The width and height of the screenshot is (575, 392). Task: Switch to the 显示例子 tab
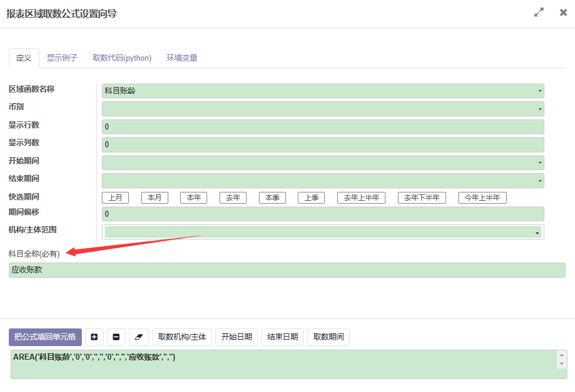(62, 58)
